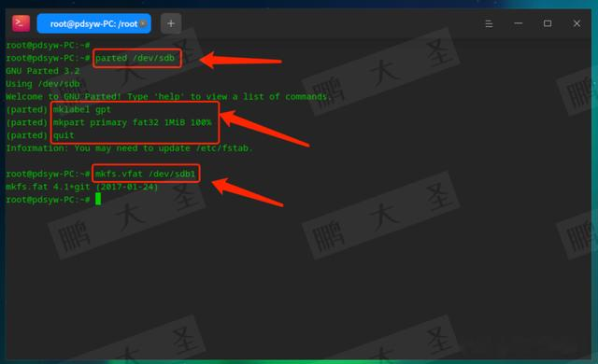Image resolution: width=598 pixels, height=364 pixels.
Task: Click the green block cursor at last prompt
Action: click(98, 199)
